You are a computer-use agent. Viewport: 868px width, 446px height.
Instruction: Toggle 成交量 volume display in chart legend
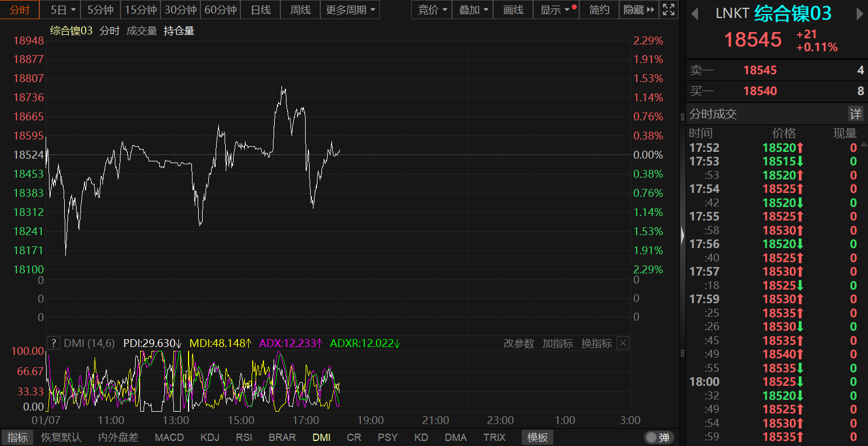tap(141, 31)
